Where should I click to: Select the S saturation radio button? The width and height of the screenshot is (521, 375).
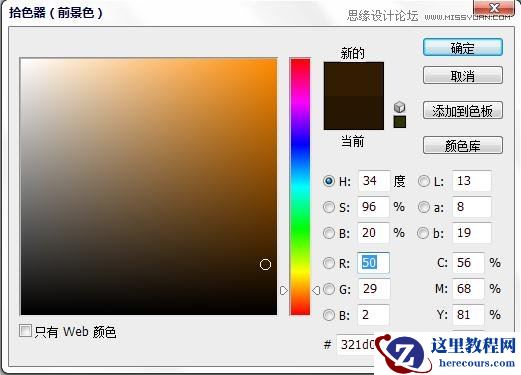pyautogui.click(x=329, y=207)
